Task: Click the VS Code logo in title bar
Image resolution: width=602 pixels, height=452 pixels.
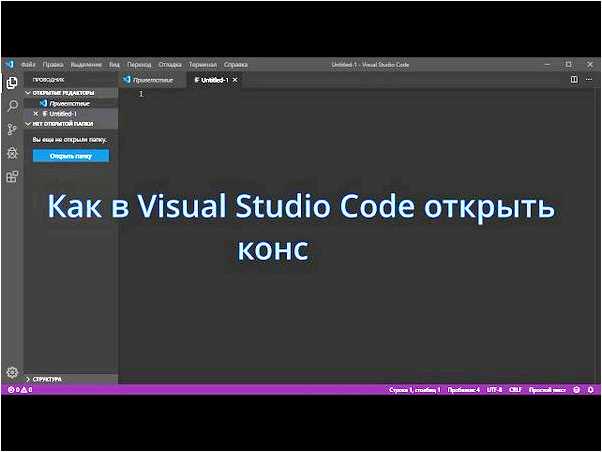Action: pyautogui.click(x=10, y=64)
